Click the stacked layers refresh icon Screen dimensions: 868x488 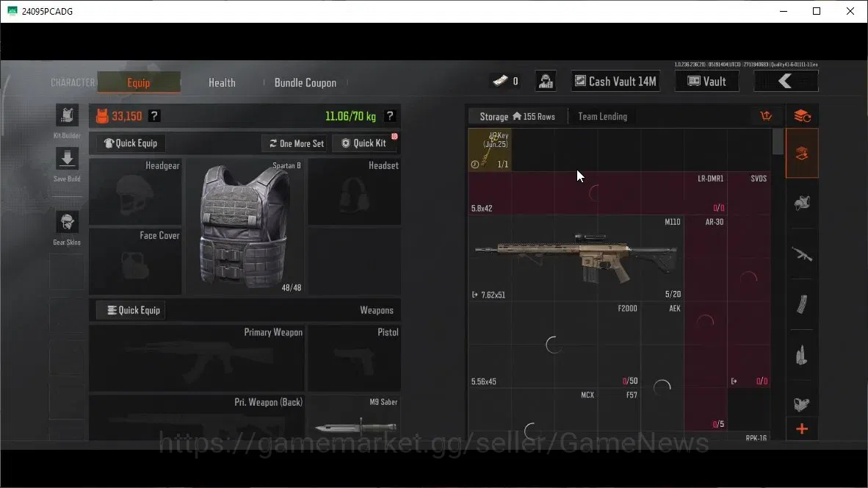(x=802, y=116)
